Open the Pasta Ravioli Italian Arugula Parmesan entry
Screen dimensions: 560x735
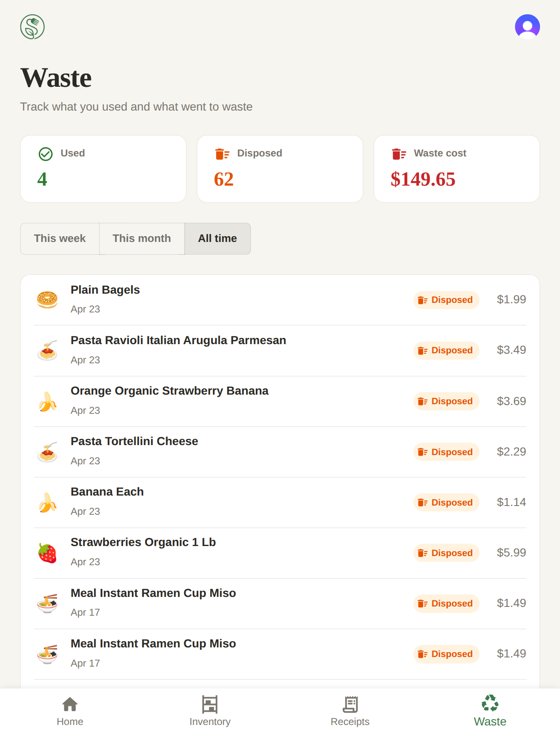(x=280, y=350)
